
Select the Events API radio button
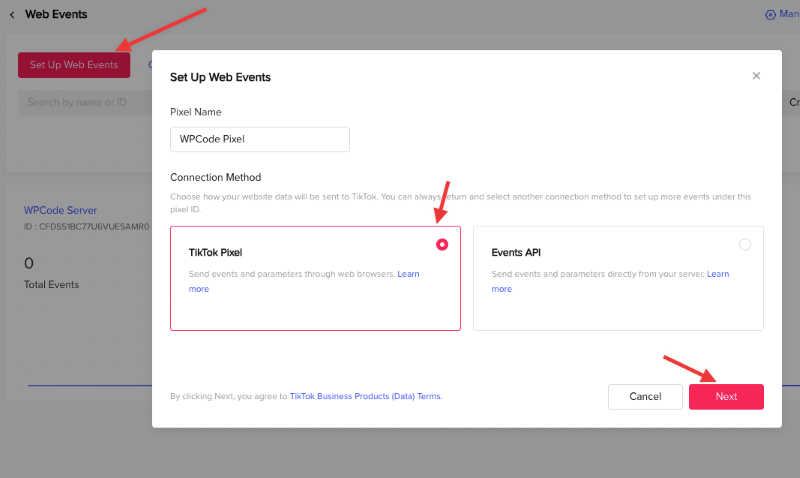tap(745, 245)
